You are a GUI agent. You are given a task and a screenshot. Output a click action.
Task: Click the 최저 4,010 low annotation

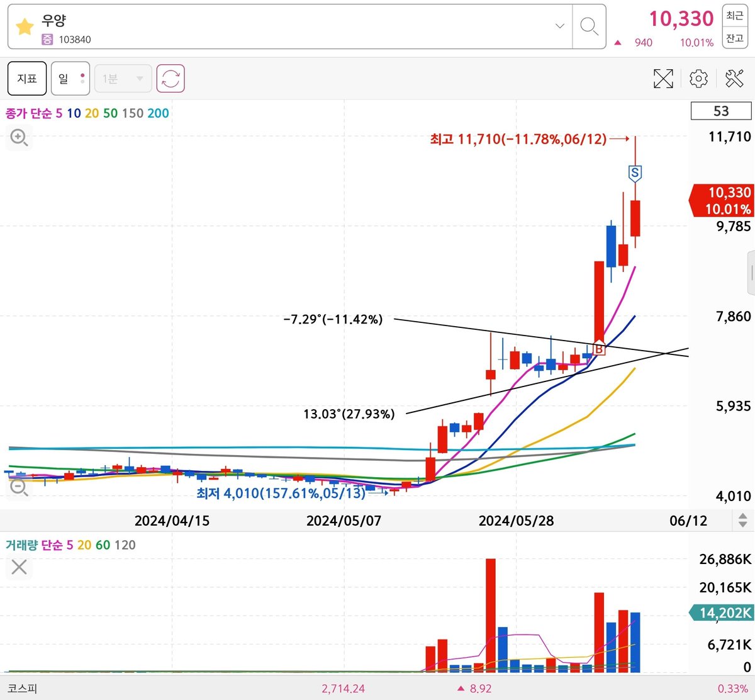281,493
